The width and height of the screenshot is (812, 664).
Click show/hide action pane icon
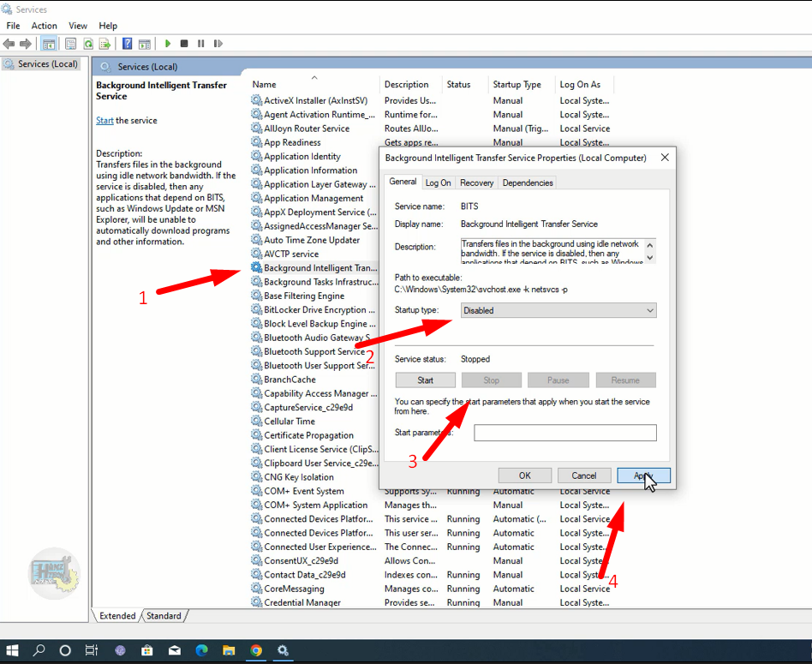pyautogui.click(x=145, y=44)
